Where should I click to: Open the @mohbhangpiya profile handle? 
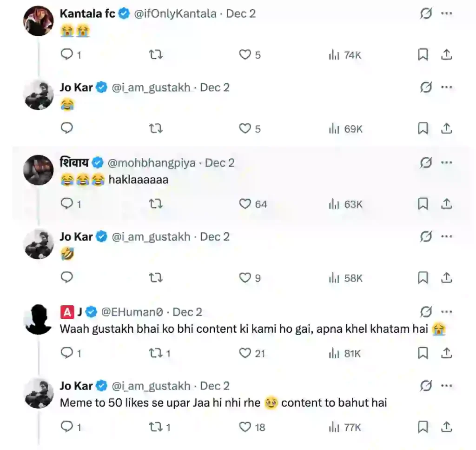coord(152,163)
